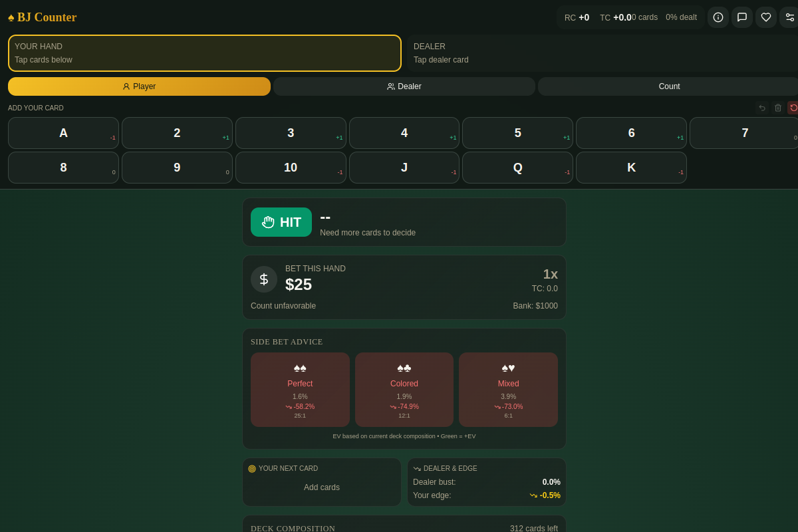Add a Jack card
Screen dimensions: 798x532
click(404, 168)
